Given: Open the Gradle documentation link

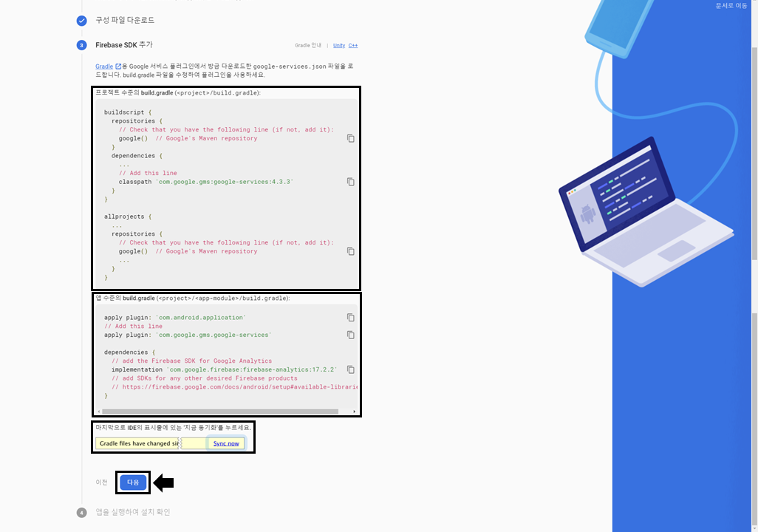Looking at the screenshot, I should tap(104, 66).
